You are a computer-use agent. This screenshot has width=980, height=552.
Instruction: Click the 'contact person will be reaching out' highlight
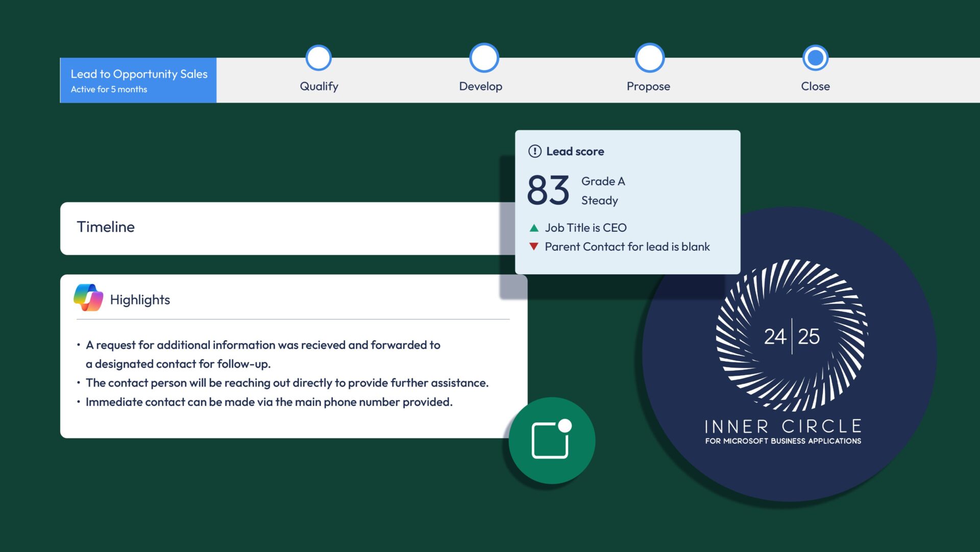pyautogui.click(x=287, y=383)
